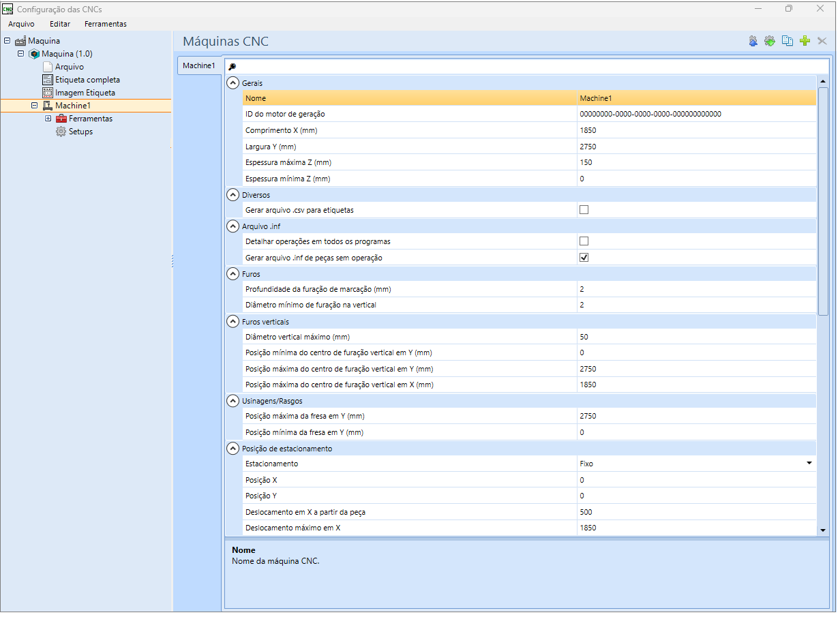Uncheck Gerar arquivo .inf de peças sem operação
The width and height of the screenshot is (840, 617).
(x=584, y=258)
